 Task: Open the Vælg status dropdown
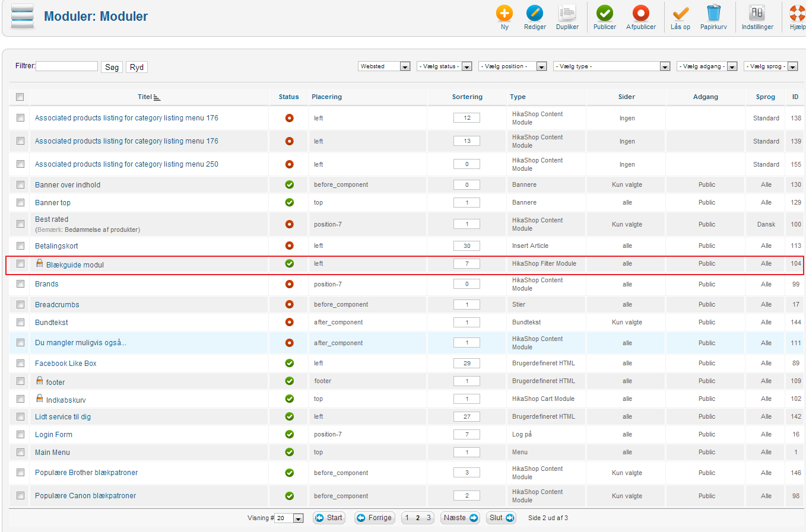click(x=444, y=66)
